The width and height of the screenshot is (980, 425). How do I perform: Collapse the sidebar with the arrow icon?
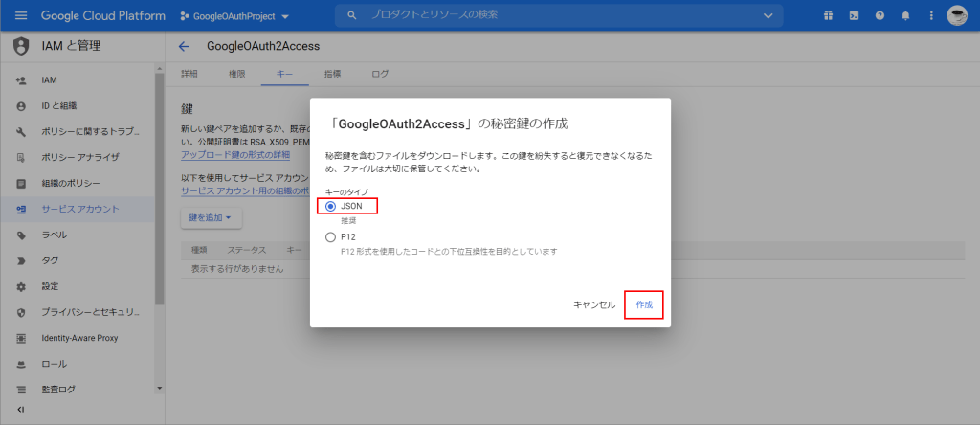tap(21, 410)
